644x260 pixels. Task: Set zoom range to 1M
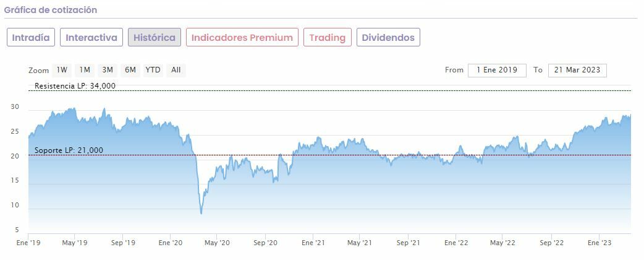(85, 70)
